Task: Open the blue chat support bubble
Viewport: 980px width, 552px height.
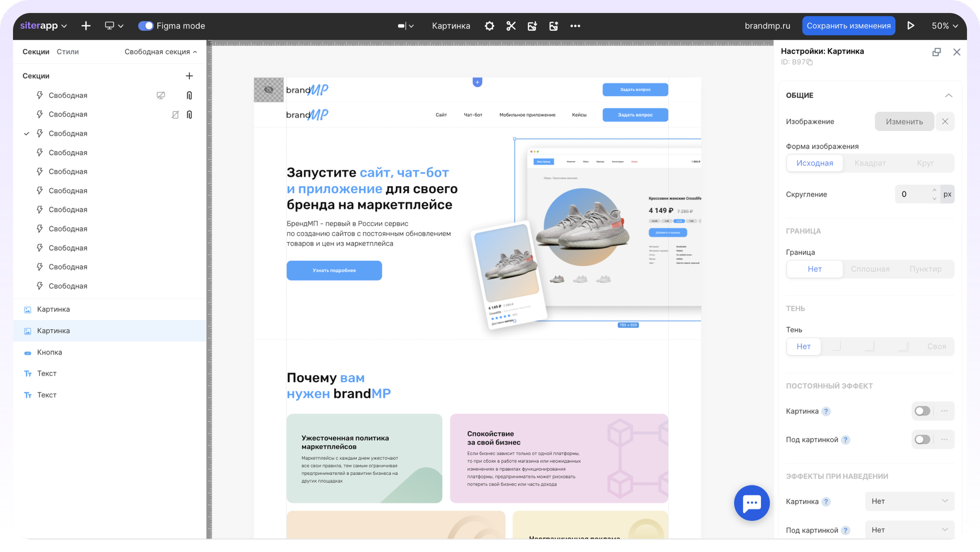Action: point(751,503)
